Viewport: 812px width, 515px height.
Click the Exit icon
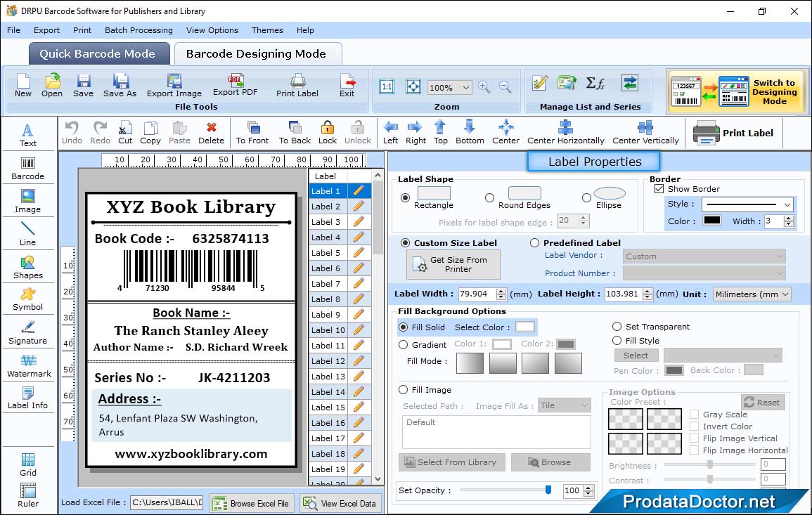347,86
